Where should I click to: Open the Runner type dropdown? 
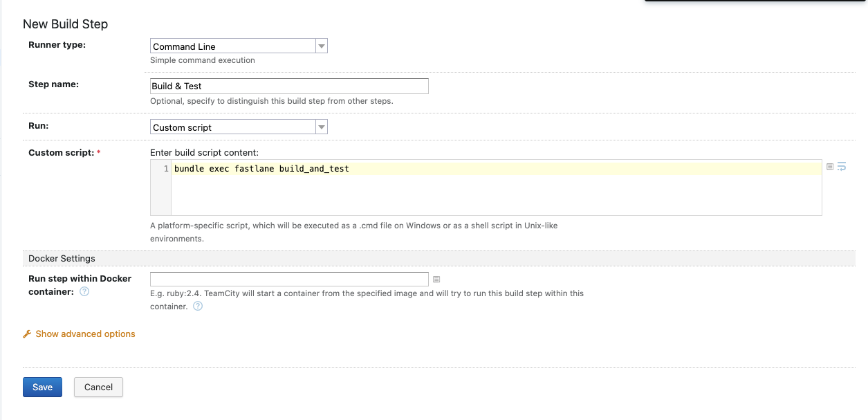click(239, 46)
